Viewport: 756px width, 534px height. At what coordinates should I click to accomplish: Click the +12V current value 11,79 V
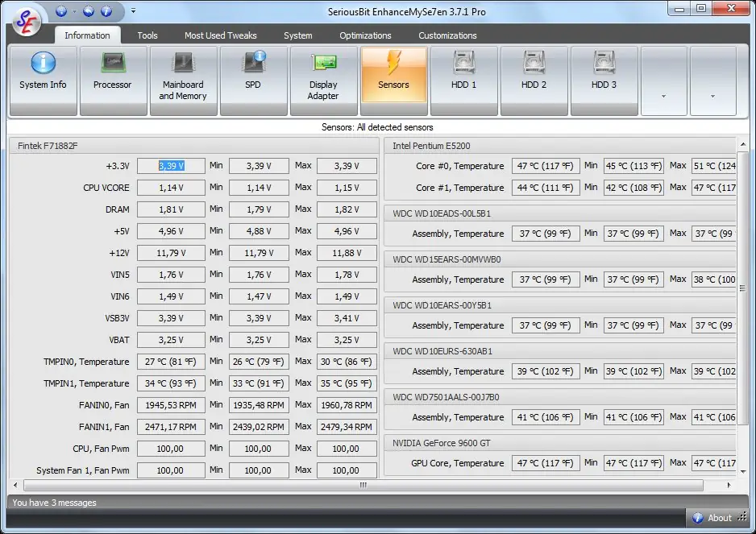(171, 253)
